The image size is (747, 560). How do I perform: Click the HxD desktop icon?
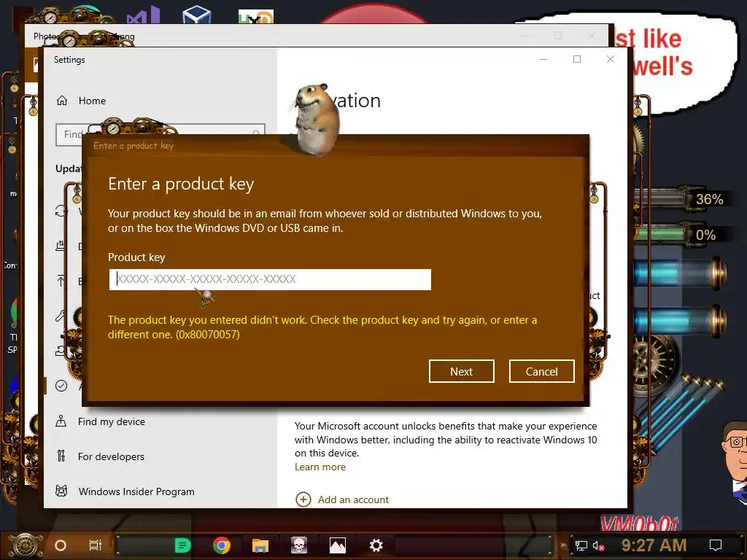256,17
